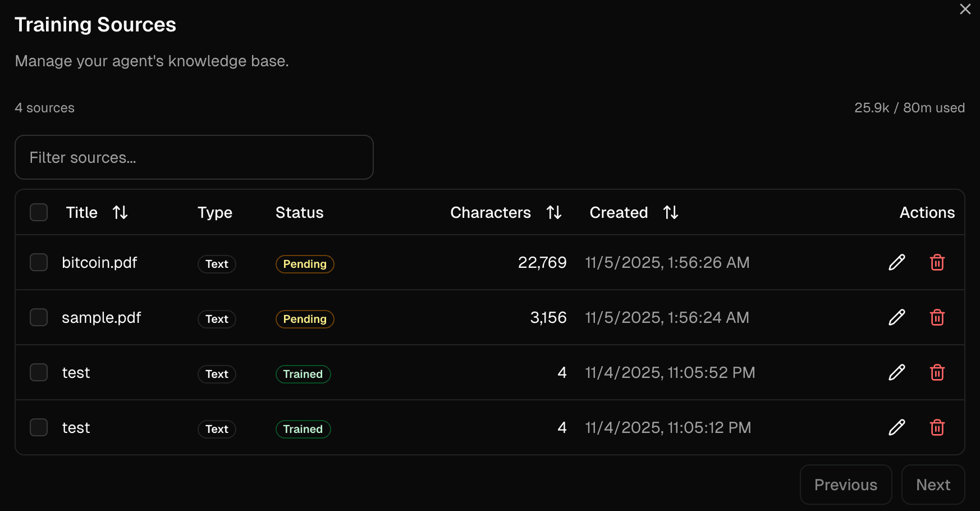Toggle the select-all checkbox in table header
Image resolution: width=980 pixels, height=511 pixels.
(x=39, y=212)
